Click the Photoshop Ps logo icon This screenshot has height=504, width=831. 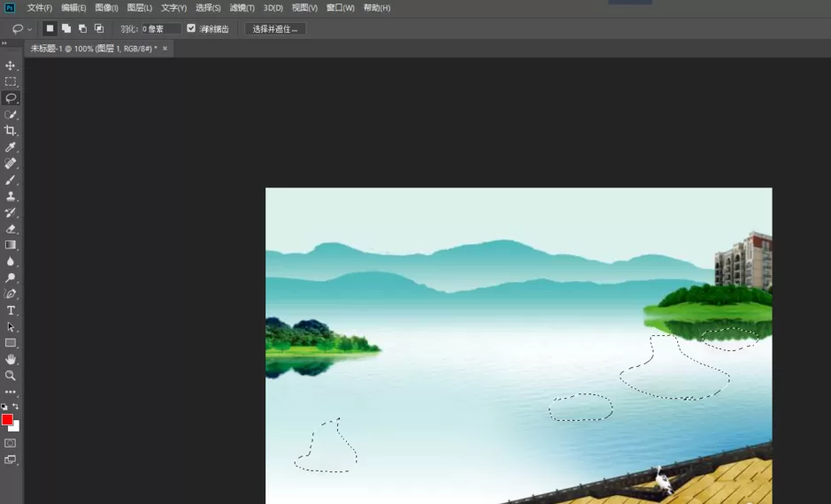tap(10, 7)
